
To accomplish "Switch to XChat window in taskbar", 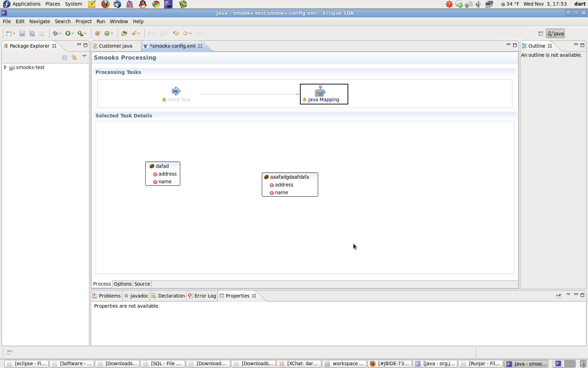I will tap(299, 364).
